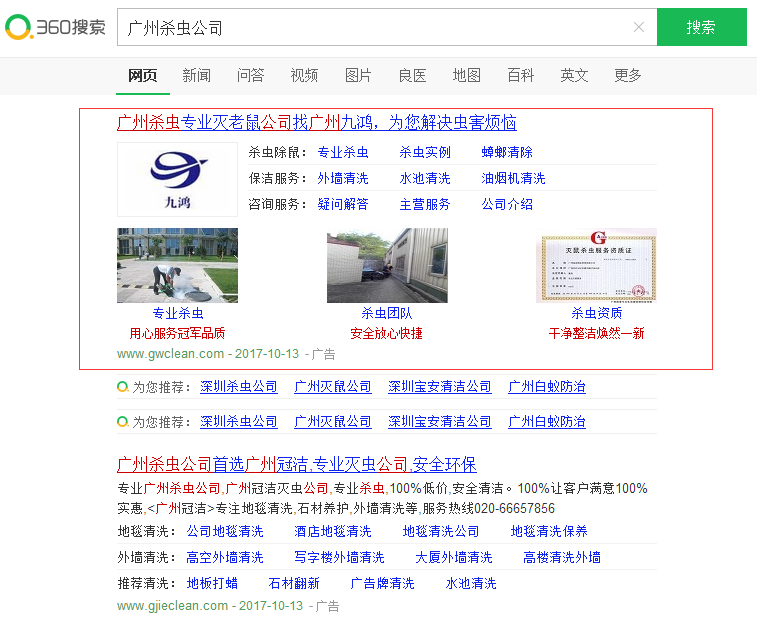Open the 视频 tab
This screenshot has height=618, width=757.
click(304, 76)
